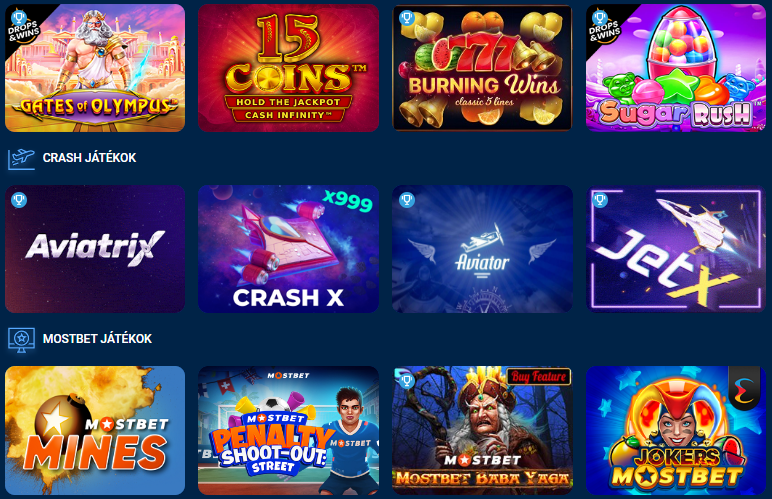
Task: Click the trophy badge on Burning Wins tile
Action: (x=407, y=18)
